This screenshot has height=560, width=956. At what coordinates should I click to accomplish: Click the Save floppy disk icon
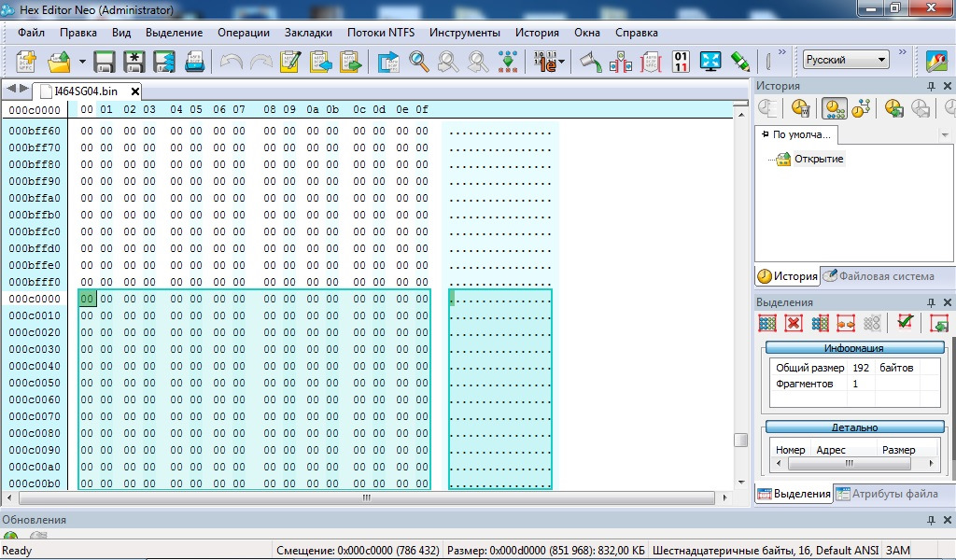pos(105,62)
